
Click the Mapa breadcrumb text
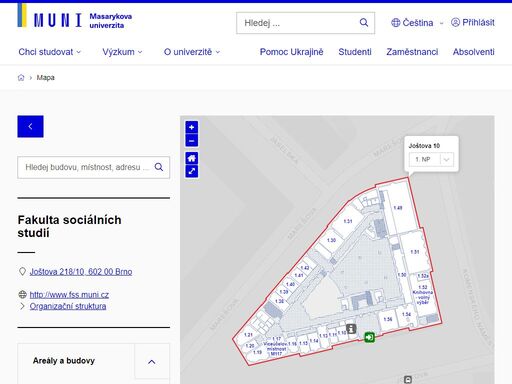[x=45, y=78]
